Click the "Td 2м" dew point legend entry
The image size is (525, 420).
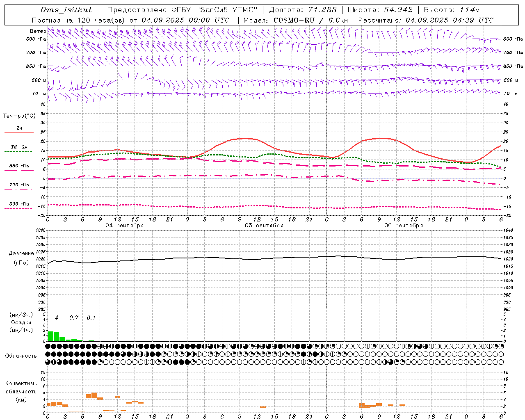click(19, 147)
